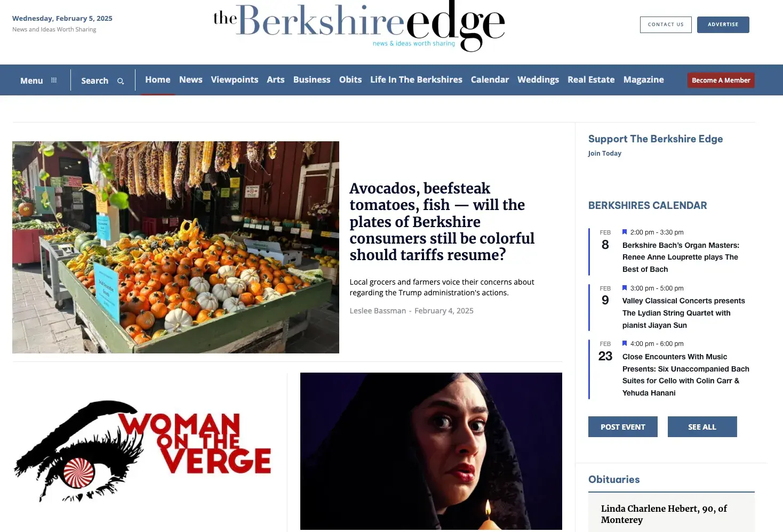Click the Advertise button

point(723,25)
